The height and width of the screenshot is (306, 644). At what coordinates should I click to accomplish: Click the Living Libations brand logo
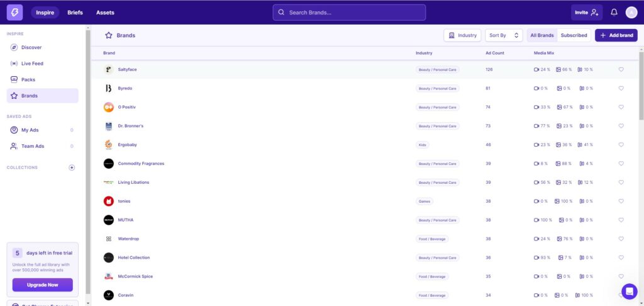(108, 182)
